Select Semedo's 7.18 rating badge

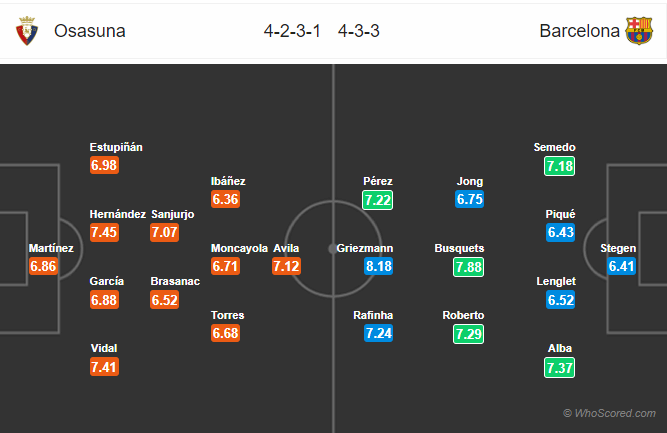click(x=560, y=165)
